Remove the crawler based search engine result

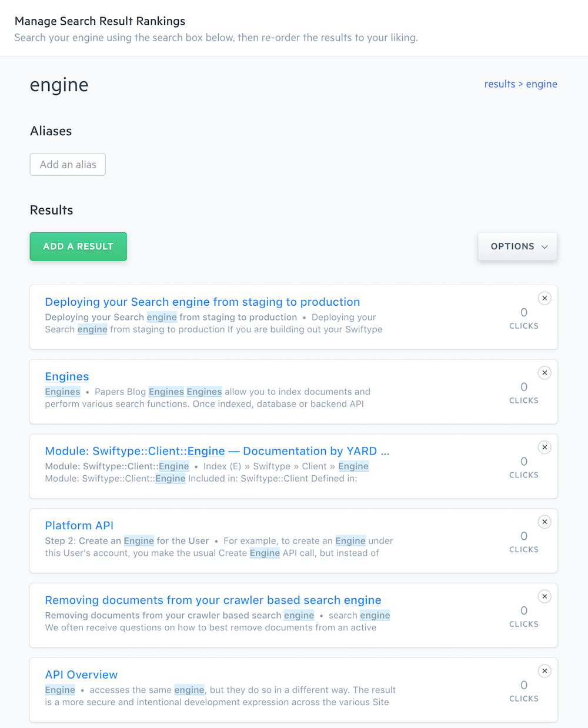coord(545,596)
